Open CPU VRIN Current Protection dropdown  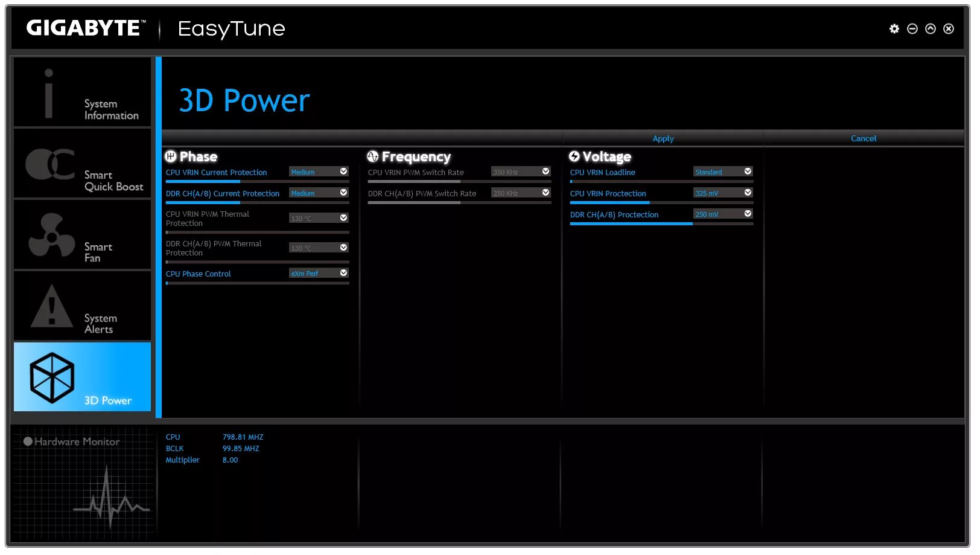pos(319,172)
